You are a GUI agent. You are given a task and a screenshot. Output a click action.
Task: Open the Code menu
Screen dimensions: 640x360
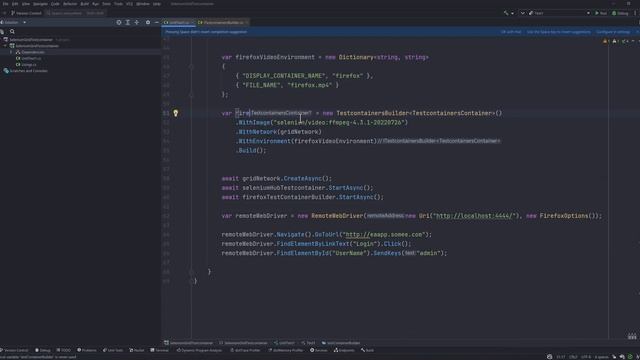pos(55,4)
